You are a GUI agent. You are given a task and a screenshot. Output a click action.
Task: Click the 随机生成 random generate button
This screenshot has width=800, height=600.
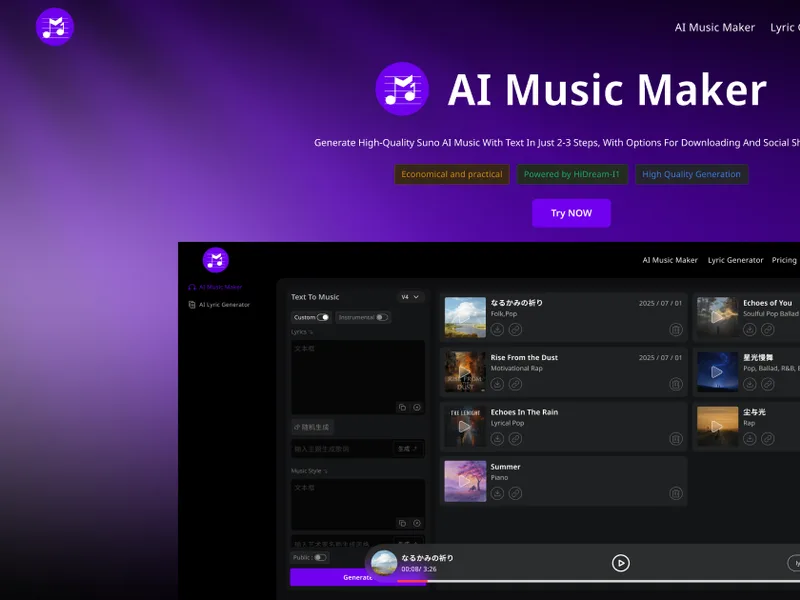point(312,427)
